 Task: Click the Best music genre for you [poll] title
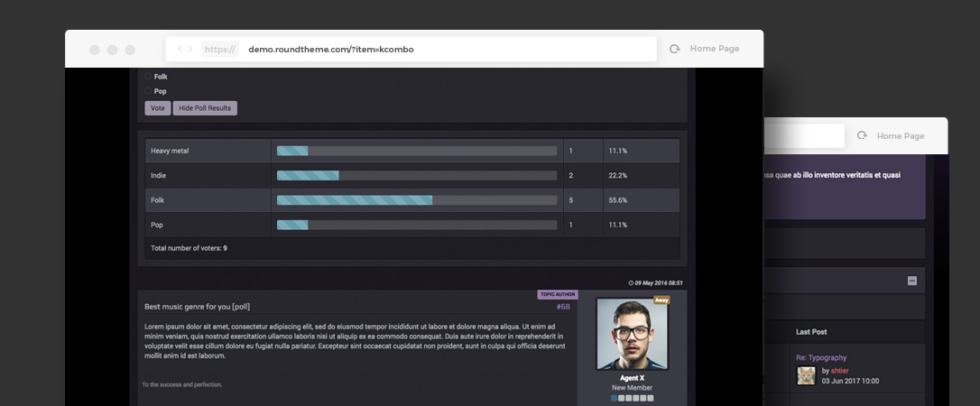click(197, 307)
